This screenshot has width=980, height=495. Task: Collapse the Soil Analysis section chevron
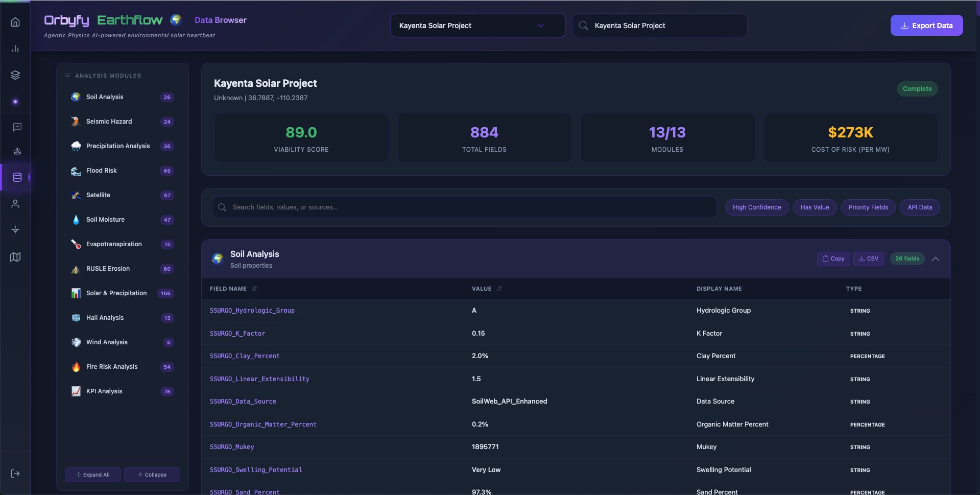click(x=935, y=259)
